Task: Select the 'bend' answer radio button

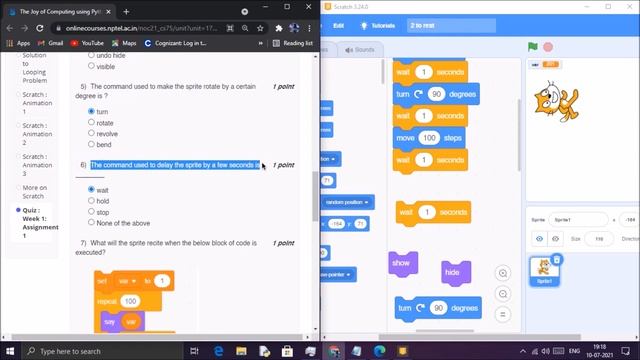Action: click(x=91, y=144)
